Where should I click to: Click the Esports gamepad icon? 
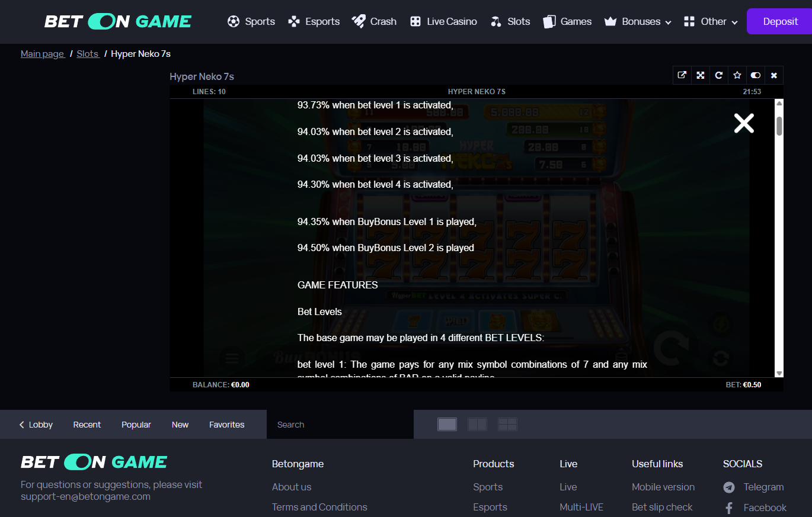click(294, 21)
